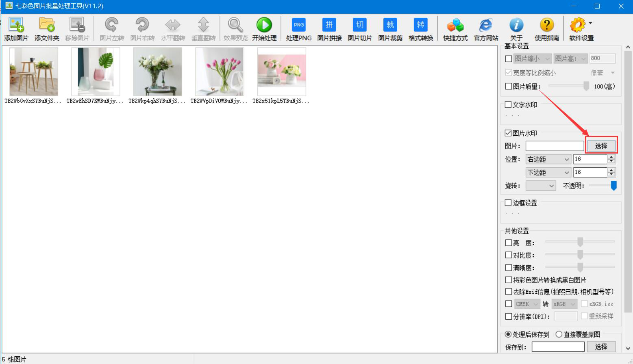Image resolution: width=633 pixels, height=364 pixels.
Task: Increase the 右边距 value with the up arrow
Action: [611, 157]
